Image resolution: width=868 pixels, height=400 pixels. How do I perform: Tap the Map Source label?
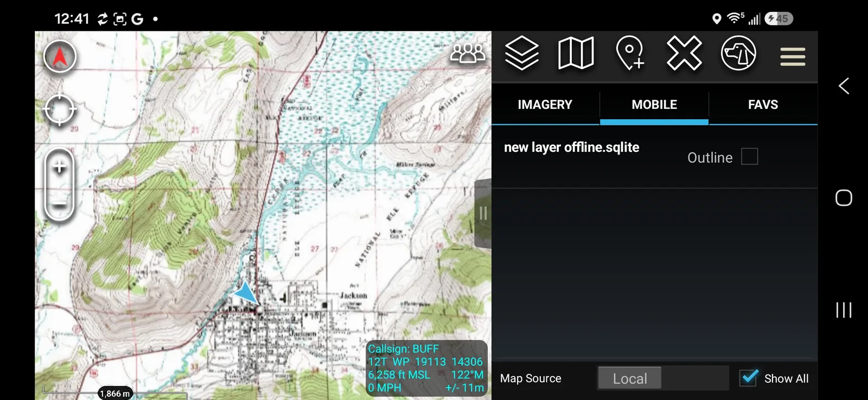[531, 378]
